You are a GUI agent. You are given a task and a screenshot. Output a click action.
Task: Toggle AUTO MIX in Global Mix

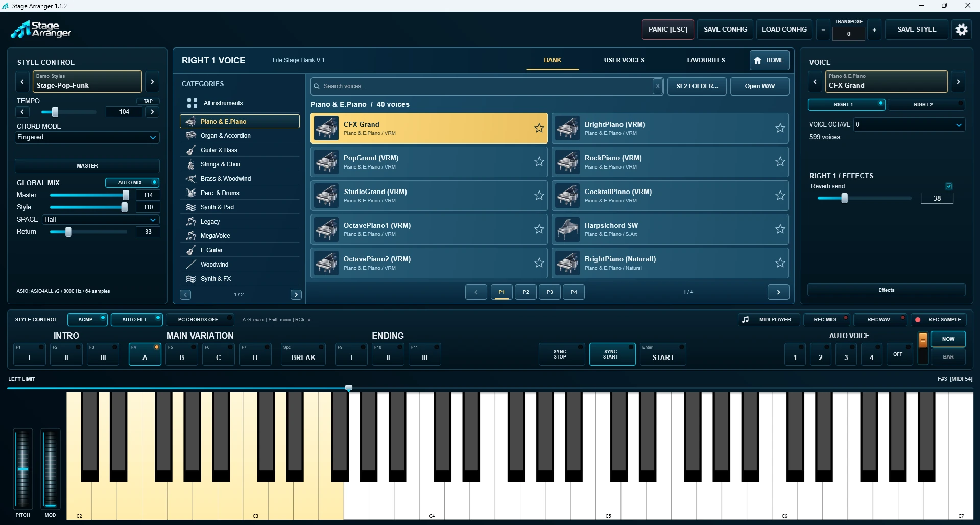(132, 183)
